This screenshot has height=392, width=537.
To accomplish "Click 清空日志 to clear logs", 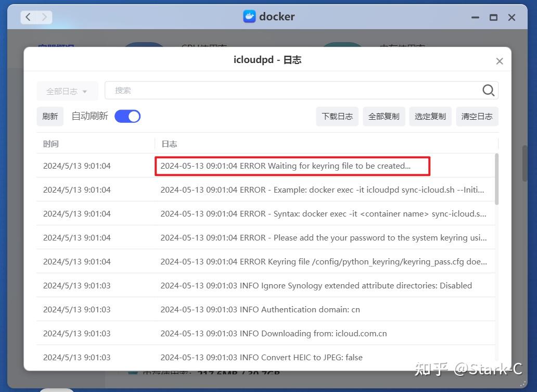I will tap(477, 116).
